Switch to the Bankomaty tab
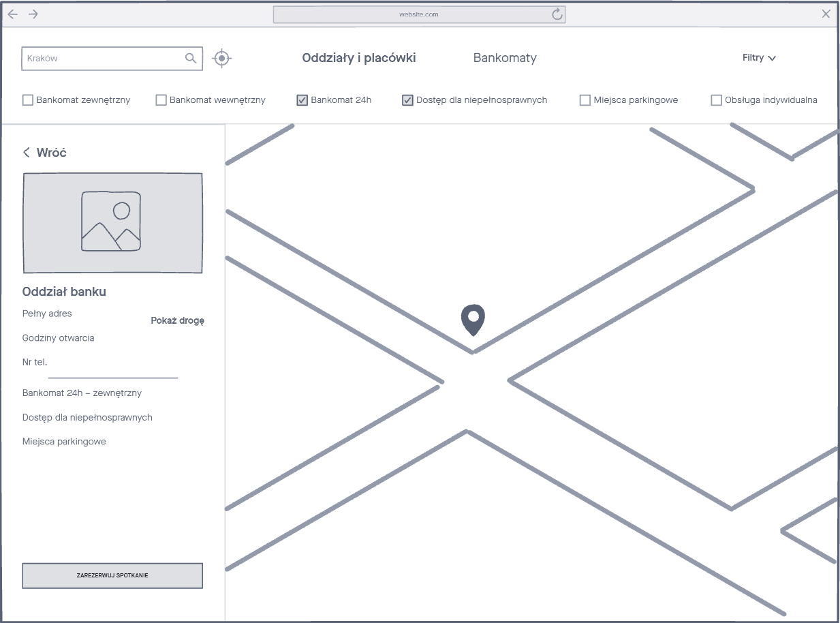Screen dimensions: 840x623 click(x=505, y=58)
